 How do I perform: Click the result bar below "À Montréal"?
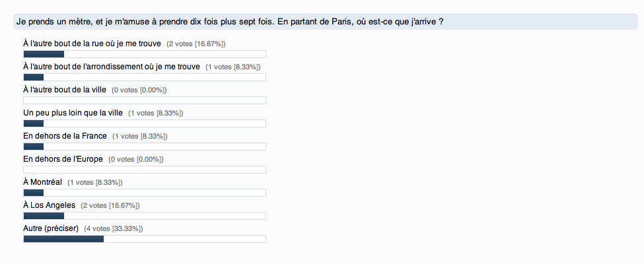144,193
